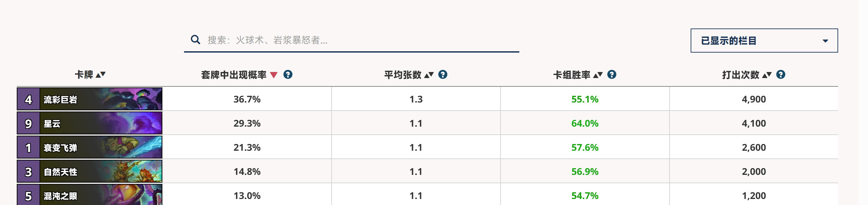The width and height of the screenshot is (868, 205).
Task: Toggle sort arrows beside 卡牌 header
Action: click(101, 75)
